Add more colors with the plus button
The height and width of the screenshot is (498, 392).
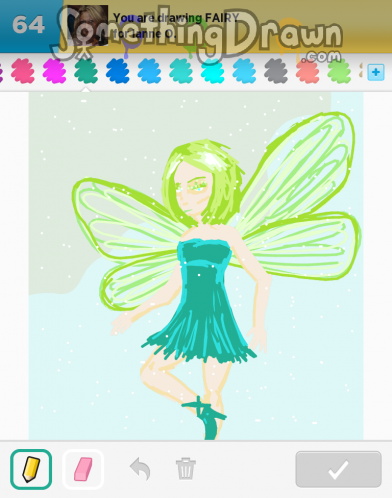click(x=376, y=72)
